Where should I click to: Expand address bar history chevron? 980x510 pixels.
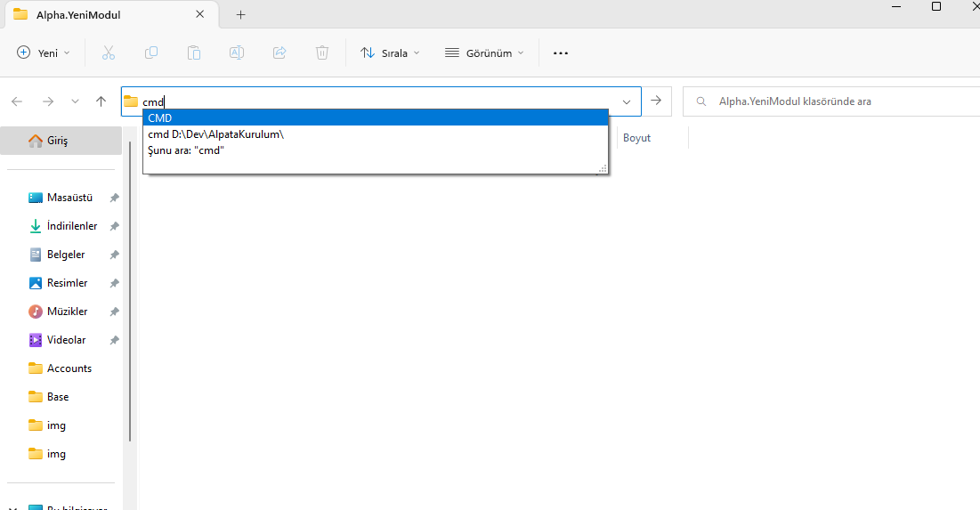(628, 101)
